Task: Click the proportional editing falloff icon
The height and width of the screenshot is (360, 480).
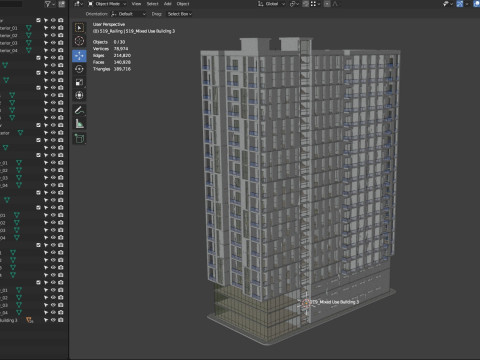Action: [x=335, y=4]
